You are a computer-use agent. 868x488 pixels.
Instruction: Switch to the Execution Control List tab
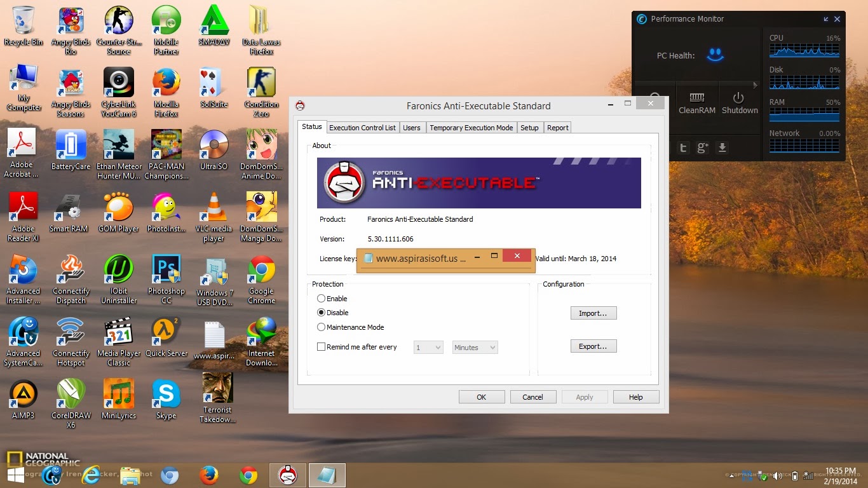click(362, 127)
